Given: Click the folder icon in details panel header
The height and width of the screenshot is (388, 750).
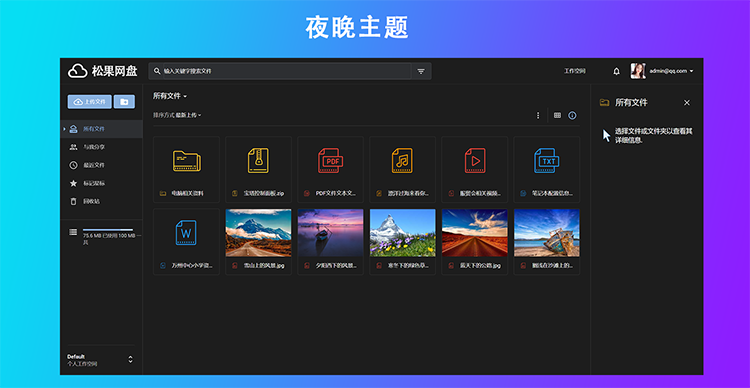Looking at the screenshot, I should coord(605,102).
